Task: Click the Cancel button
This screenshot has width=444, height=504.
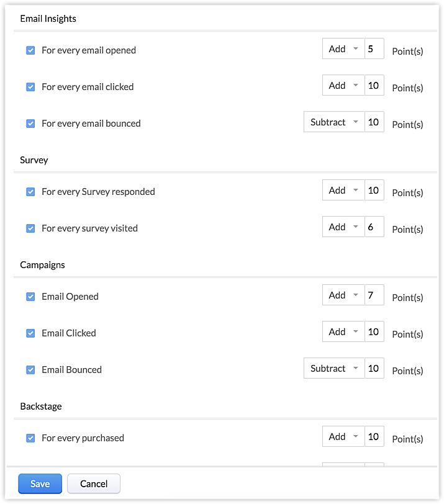Action: click(x=94, y=484)
